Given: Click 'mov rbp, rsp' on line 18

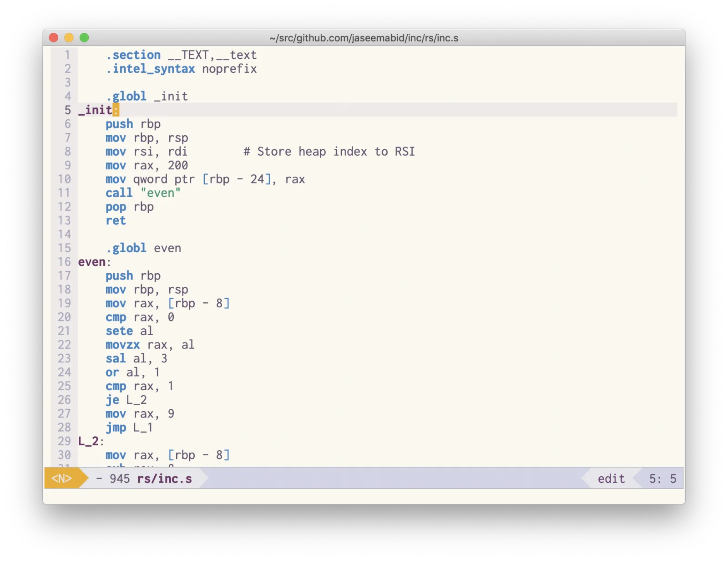Looking at the screenshot, I should [x=147, y=290].
